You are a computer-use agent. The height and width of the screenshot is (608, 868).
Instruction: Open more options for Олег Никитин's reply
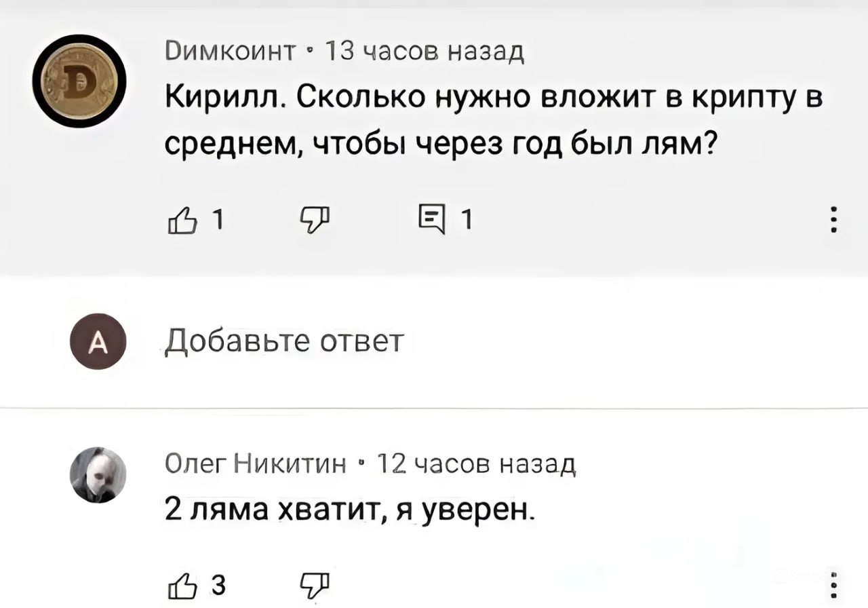[832, 584]
